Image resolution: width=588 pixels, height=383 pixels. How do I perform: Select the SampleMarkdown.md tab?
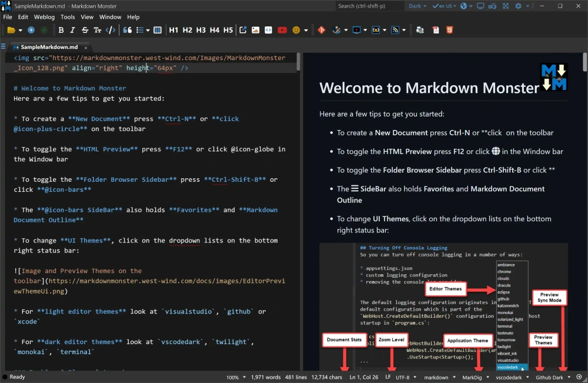(x=49, y=47)
